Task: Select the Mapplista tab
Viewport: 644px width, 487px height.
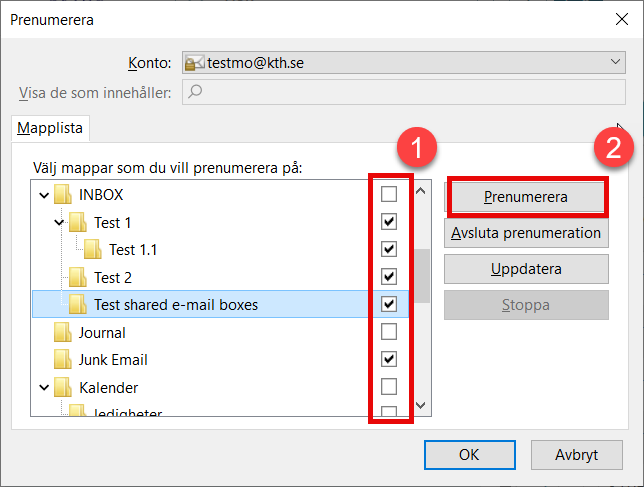Action: [50, 128]
